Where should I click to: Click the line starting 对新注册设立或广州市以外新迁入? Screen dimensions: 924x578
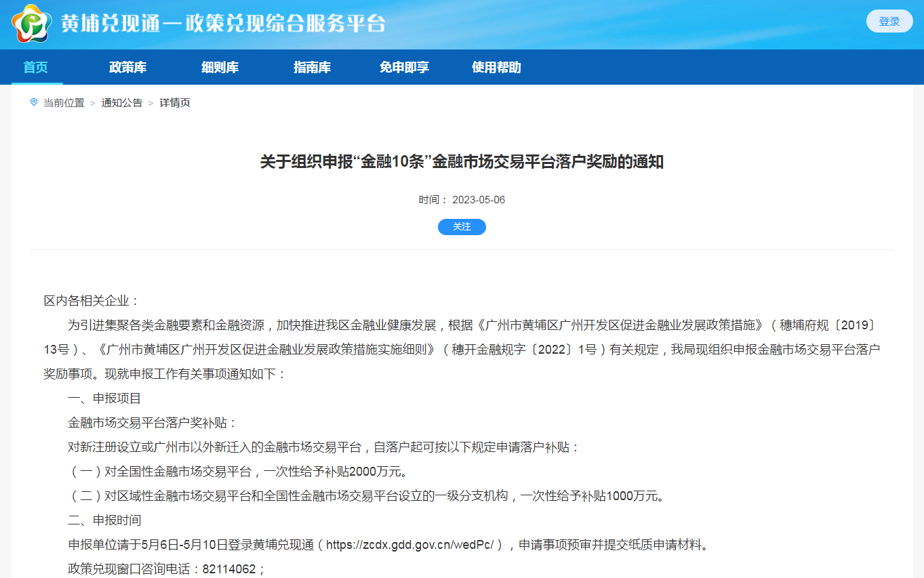coord(324,447)
